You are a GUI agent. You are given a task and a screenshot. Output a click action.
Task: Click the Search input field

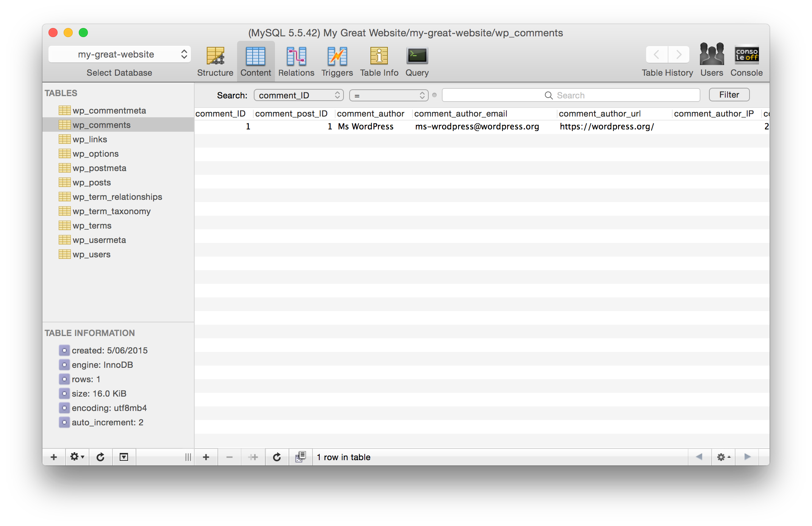(570, 95)
